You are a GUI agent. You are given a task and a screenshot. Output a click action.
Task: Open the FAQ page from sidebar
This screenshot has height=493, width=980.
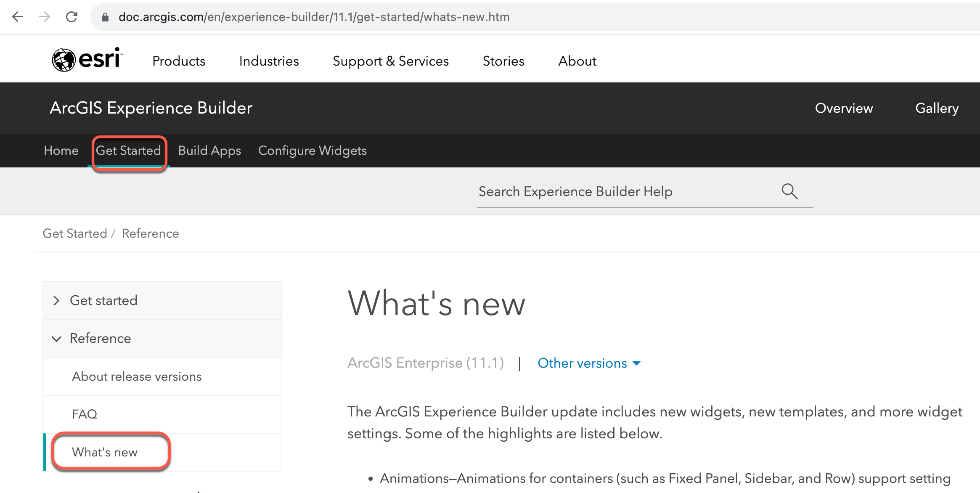pyautogui.click(x=85, y=414)
